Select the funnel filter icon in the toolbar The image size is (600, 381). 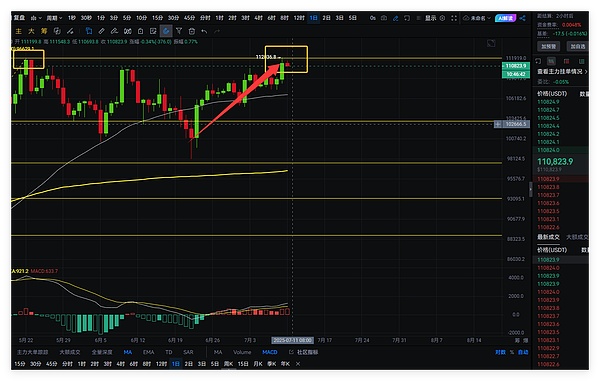[x=179, y=31]
